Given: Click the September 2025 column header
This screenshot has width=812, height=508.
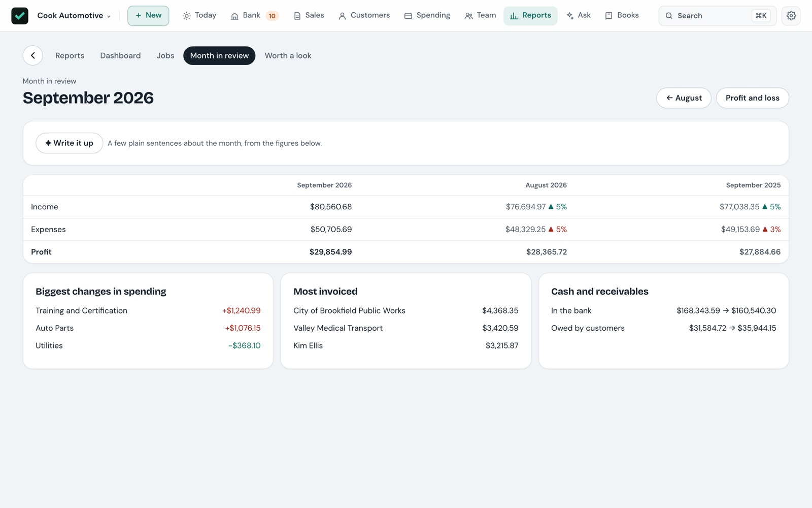Looking at the screenshot, I should 753,185.
